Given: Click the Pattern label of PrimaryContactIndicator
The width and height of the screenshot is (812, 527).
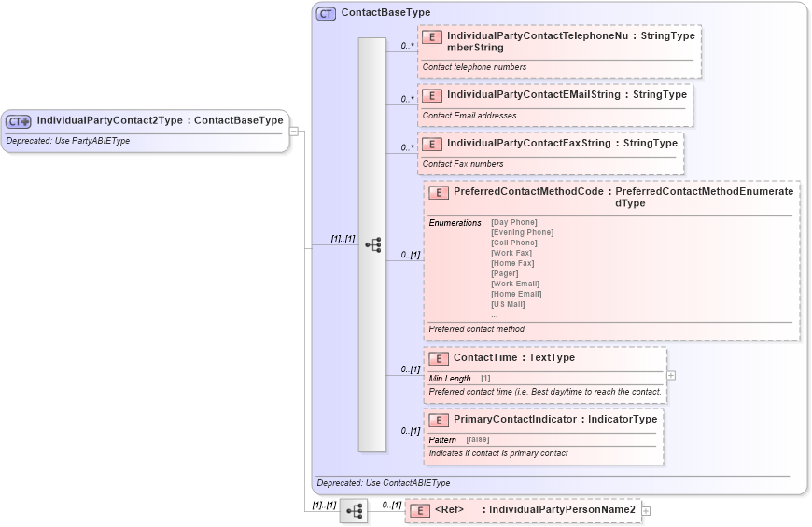Looking at the screenshot, I should (442, 440).
